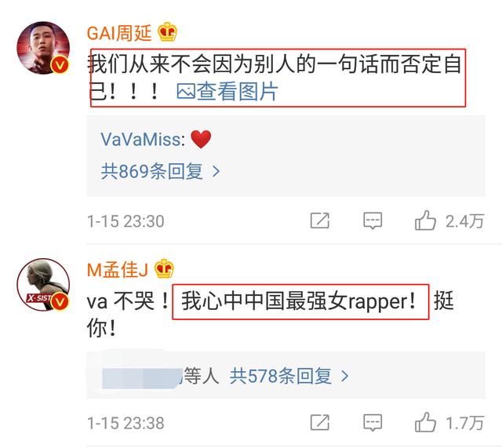
Task: Open M孟佳J's profile avatar
Action: point(43,285)
